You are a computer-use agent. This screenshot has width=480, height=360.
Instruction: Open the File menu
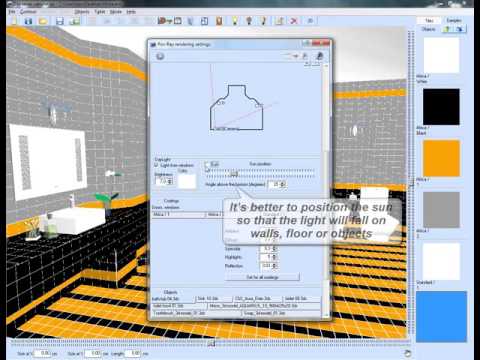(12, 11)
